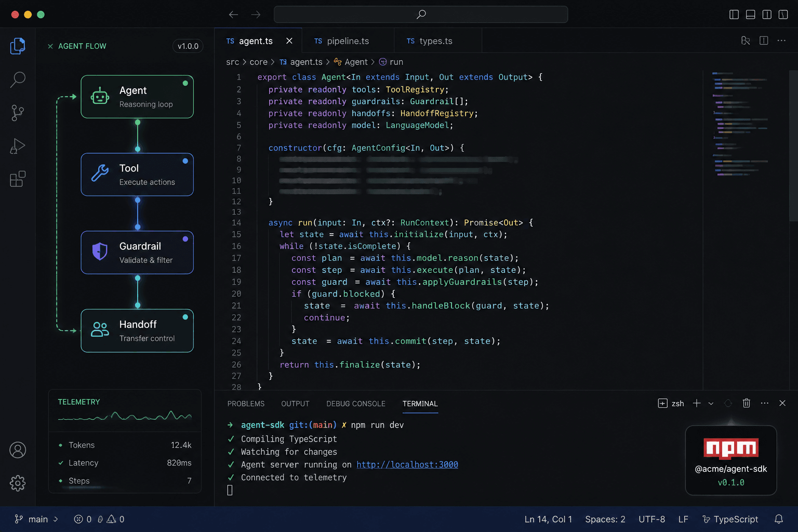Viewport: 798px width, 532px height.
Task: Open the UTF-8 encoding selector
Action: point(652,520)
